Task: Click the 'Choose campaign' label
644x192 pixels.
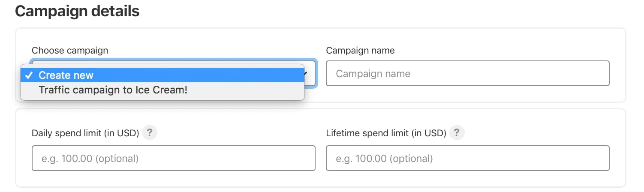Action: click(x=70, y=51)
